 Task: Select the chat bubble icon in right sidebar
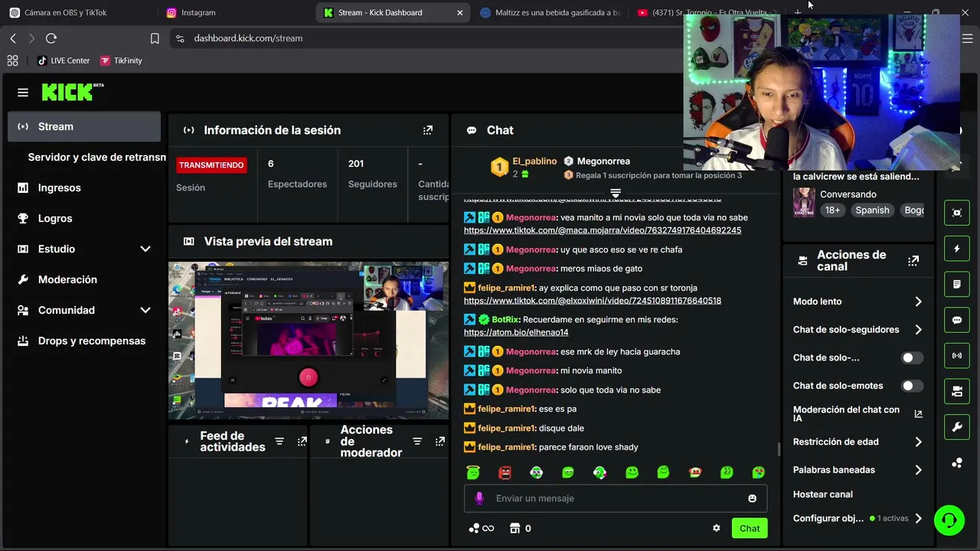[957, 320]
